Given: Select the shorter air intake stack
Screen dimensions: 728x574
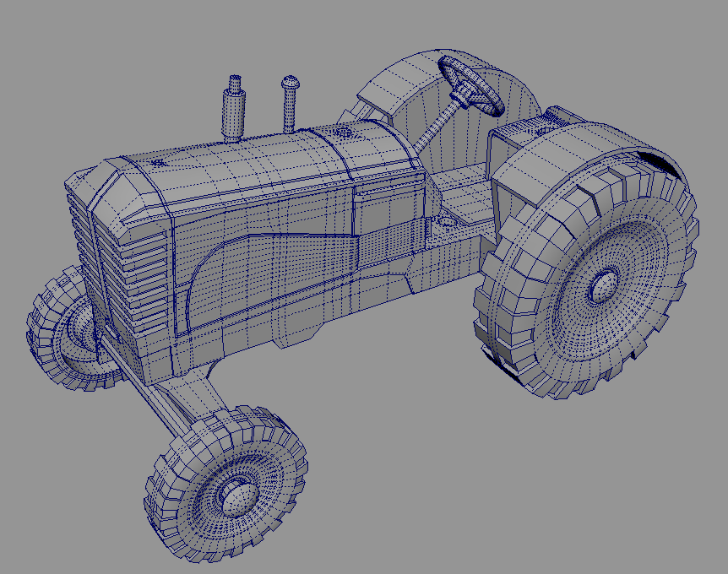Looking at the screenshot, I should 290,101.
